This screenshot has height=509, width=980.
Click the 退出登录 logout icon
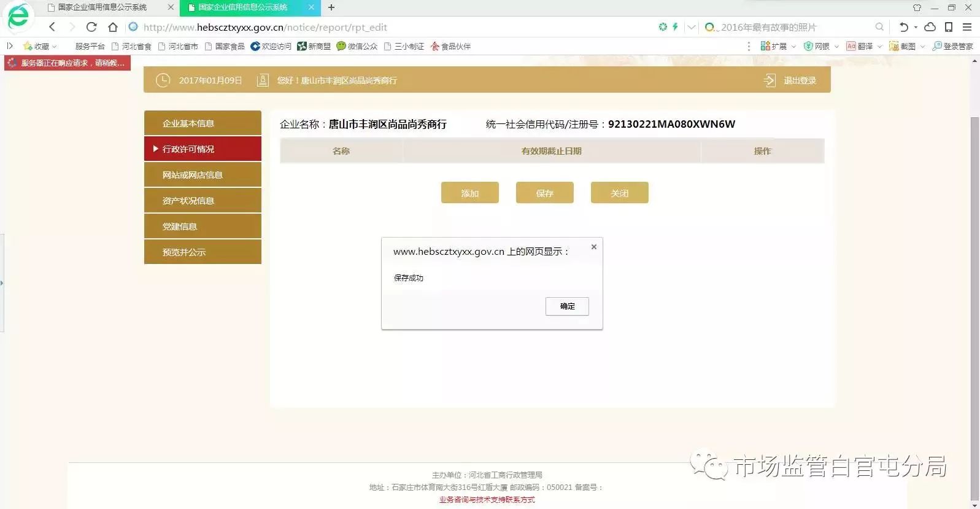[x=770, y=80]
